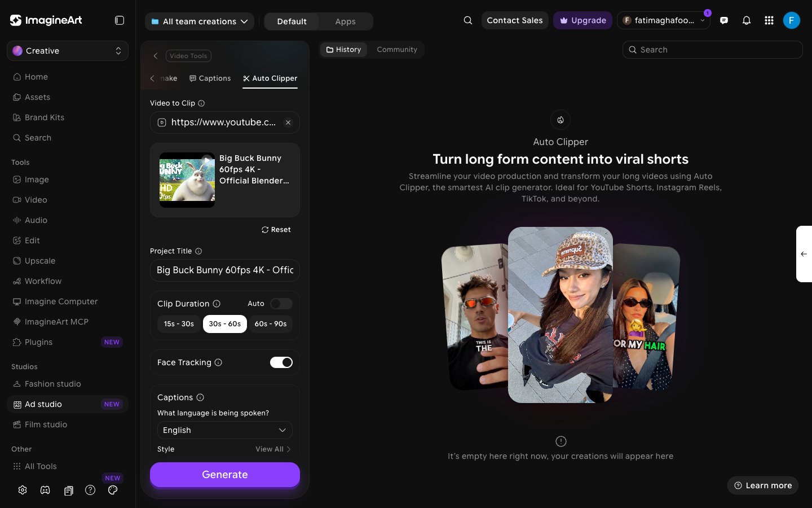Select the 15s - 30s clip duration
812x508 pixels.
179,324
